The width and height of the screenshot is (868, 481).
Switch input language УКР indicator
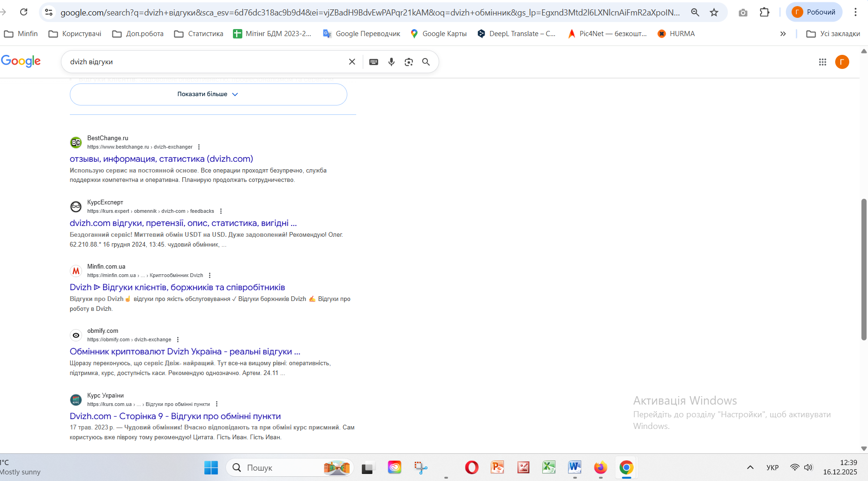[772, 467]
